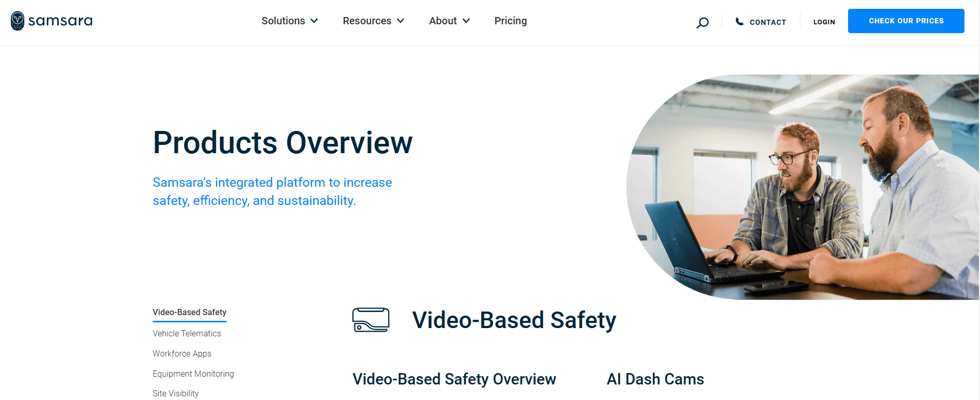Click the dash cam icon beside Video-Based Safety

coord(370,320)
